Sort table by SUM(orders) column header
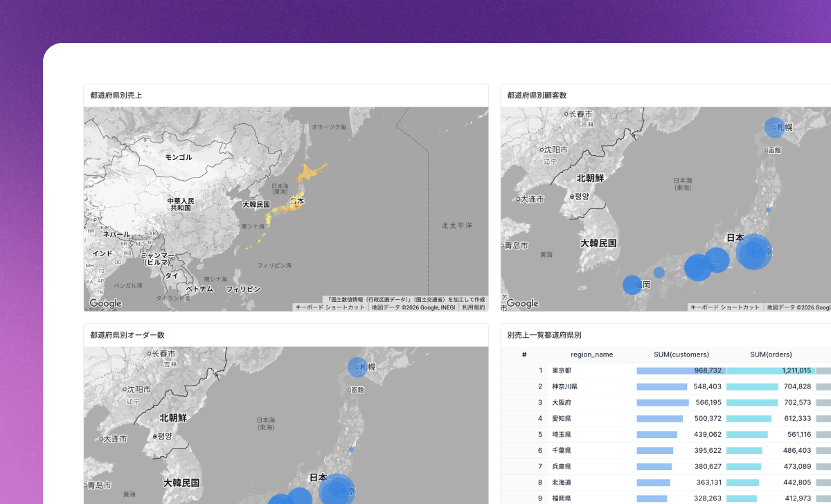This screenshot has width=831, height=504. [x=771, y=354]
